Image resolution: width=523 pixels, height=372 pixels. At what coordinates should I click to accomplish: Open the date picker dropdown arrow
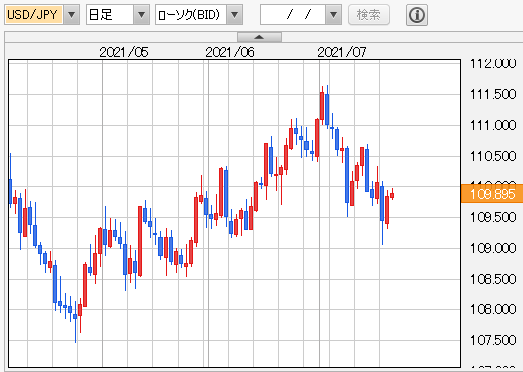click(x=333, y=15)
